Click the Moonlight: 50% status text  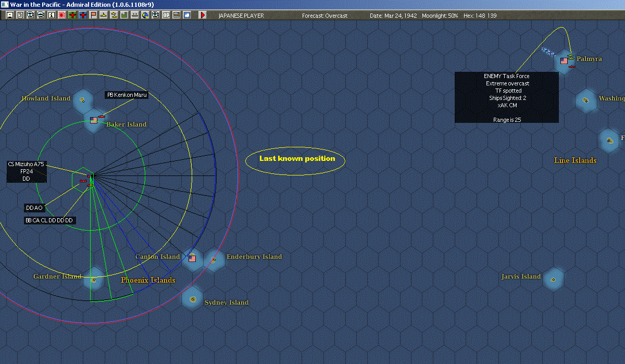point(440,16)
